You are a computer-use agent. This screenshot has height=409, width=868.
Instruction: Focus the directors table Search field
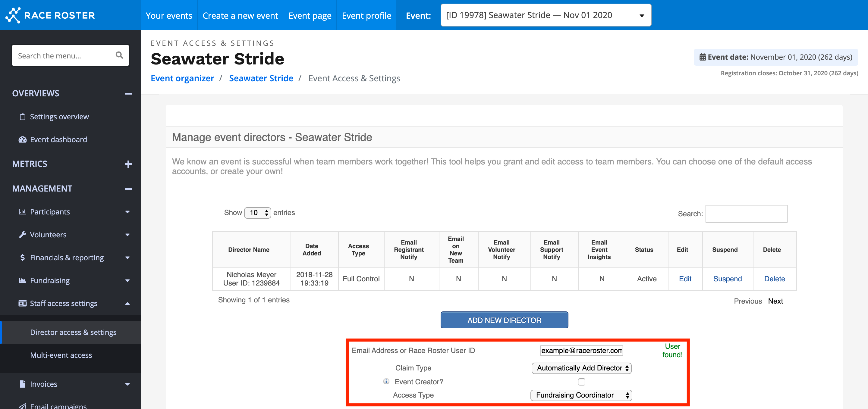point(746,214)
